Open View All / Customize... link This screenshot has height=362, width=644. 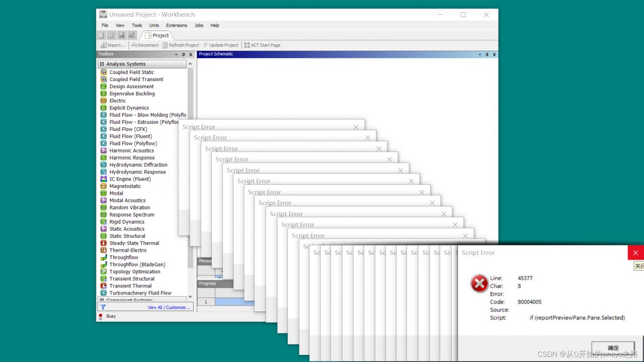[169, 307]
